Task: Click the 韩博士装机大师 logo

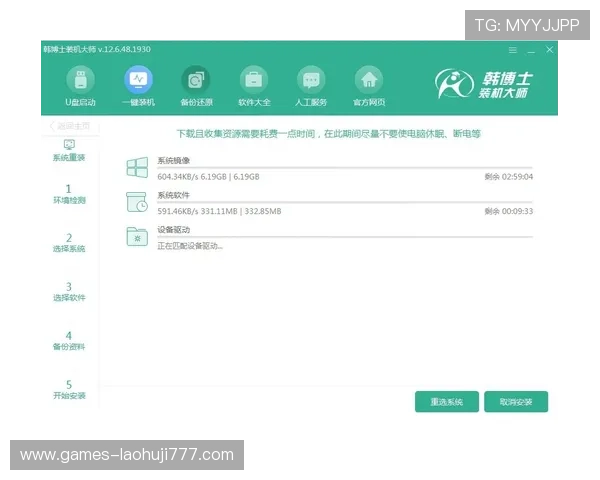Action: pos(483,83)
